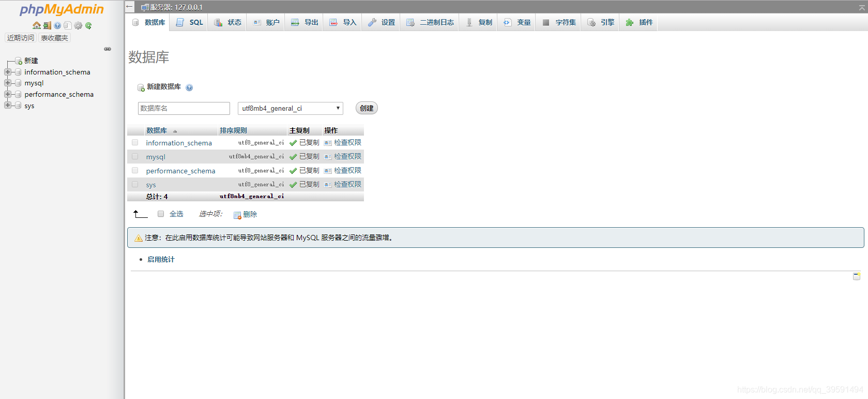This screenshot has height=399, width=868.
Task: Click 检查权限 for the sys row
Action: click(347, 184)
